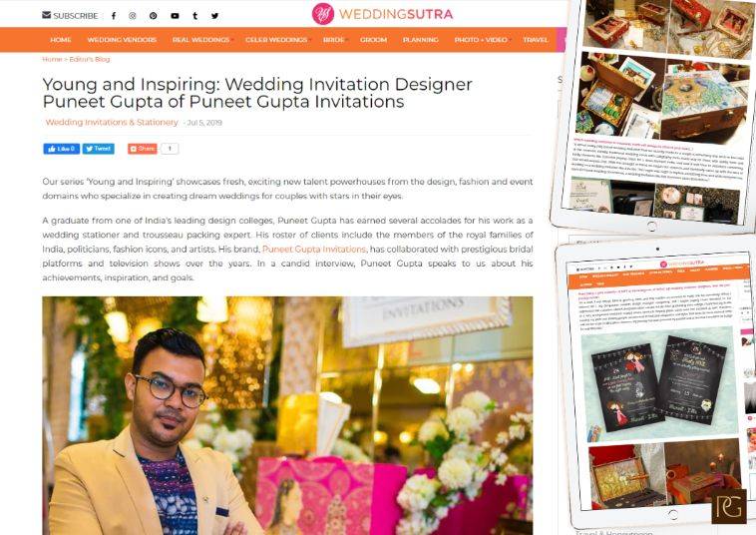Viewport: 756px width, 535px height.
Task: Open the YouTube icon link
Action: [x=175, y=16]
